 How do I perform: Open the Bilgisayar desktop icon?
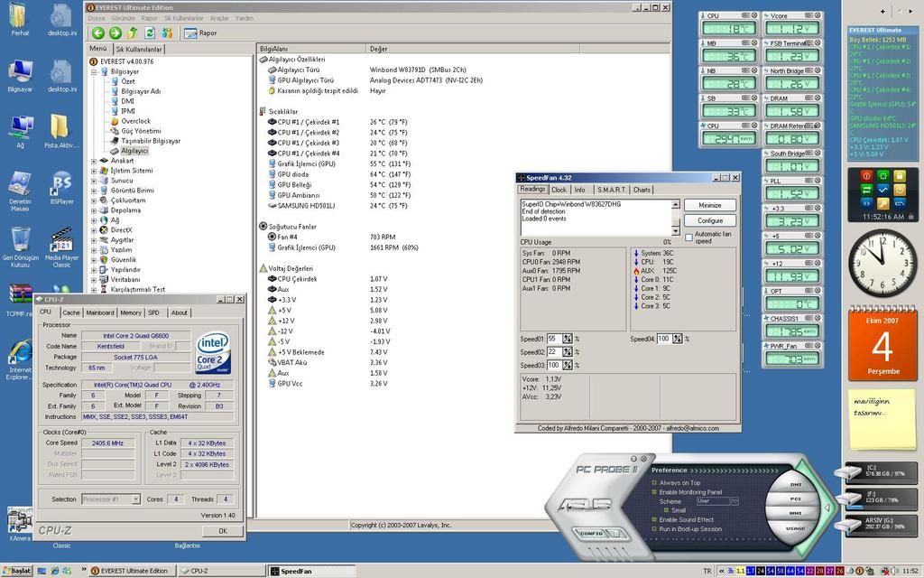[20, 76]
